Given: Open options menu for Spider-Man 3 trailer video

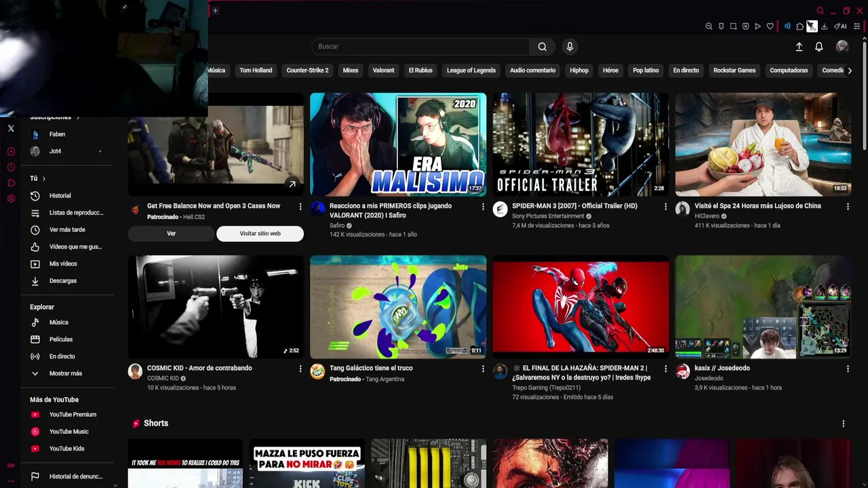Looking at the screenshot, I should [x=665, y=206].
